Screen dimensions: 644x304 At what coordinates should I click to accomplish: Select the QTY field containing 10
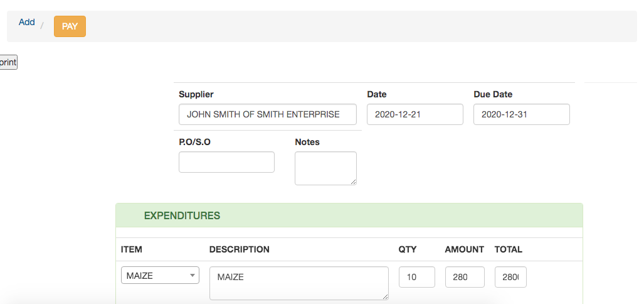click(416, 277)
